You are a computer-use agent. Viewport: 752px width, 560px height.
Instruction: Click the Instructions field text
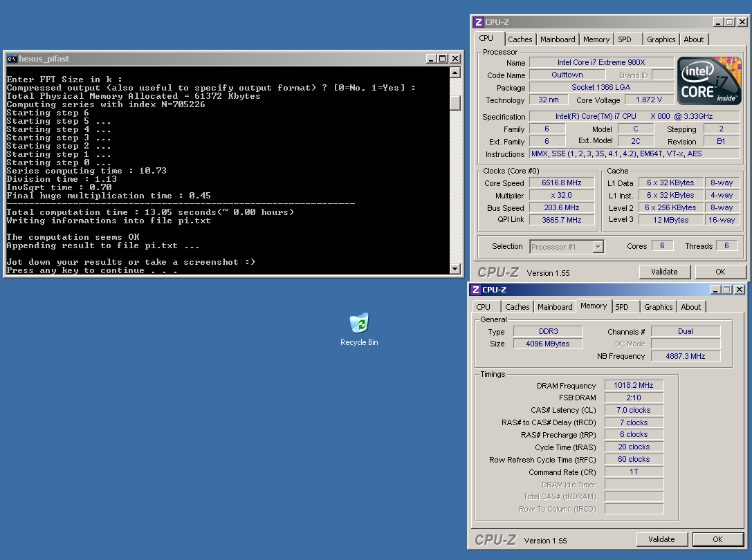point(634,153)
